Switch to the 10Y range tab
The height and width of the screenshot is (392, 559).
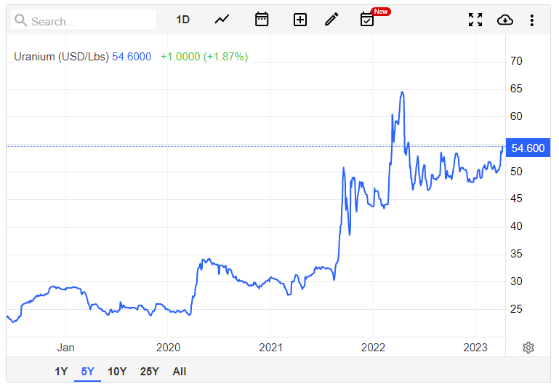(117, 372)
